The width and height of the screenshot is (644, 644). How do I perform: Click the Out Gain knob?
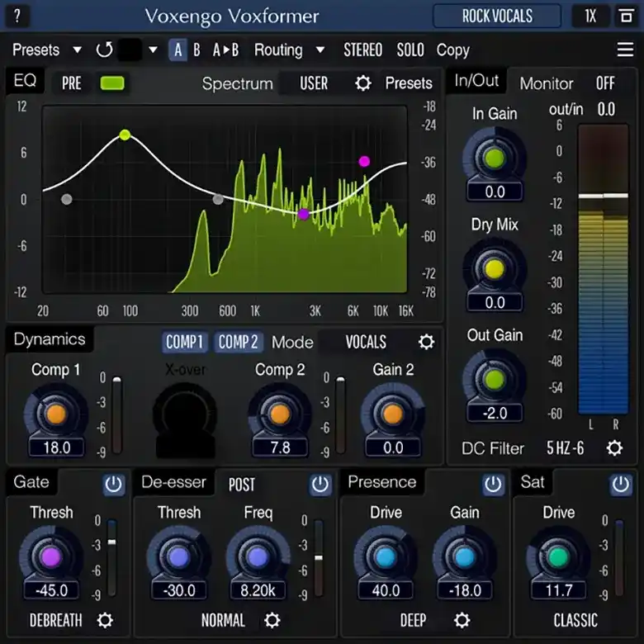tap(495, 380)
